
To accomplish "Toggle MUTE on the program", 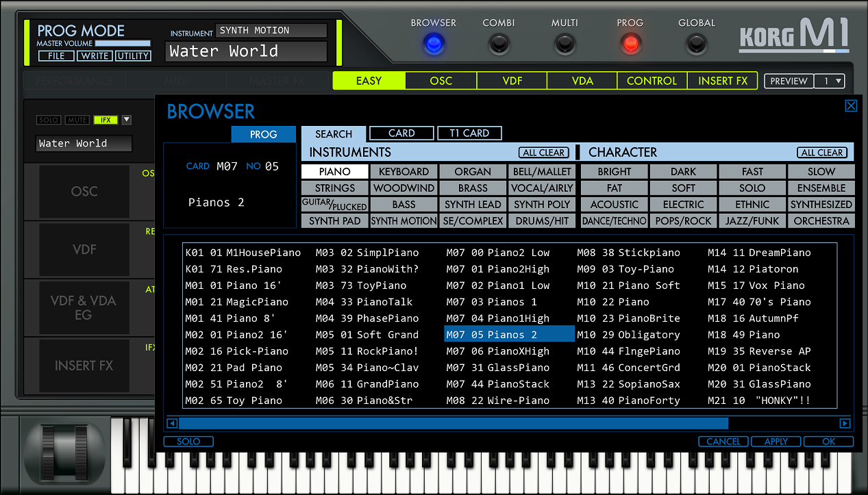I will pyautogui.click(x=77, y=120).
